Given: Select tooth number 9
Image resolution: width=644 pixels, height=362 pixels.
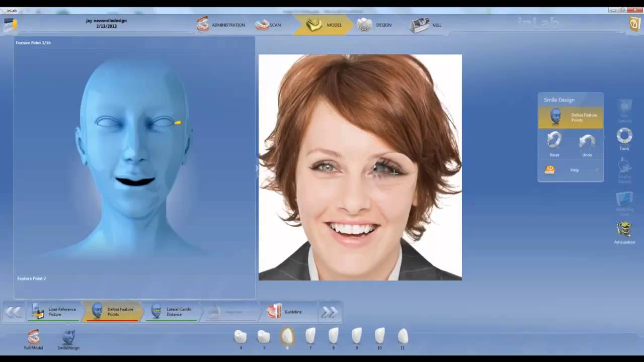Looking at the screenshot, I should tap(357, 339).
